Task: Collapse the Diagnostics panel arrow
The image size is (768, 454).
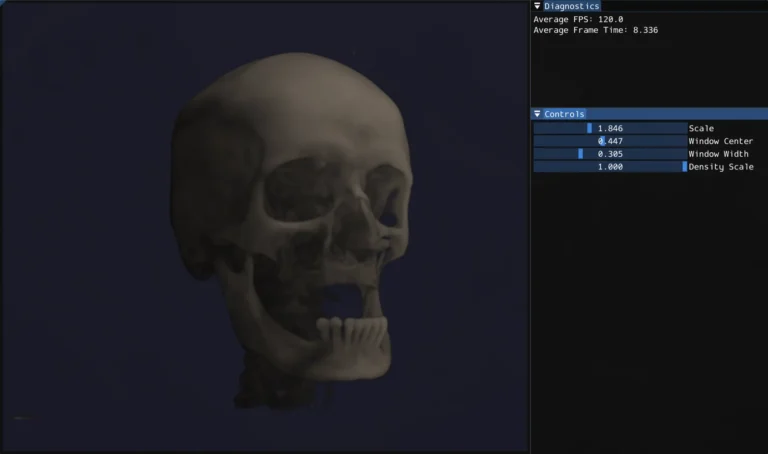Action: [x=537, y=6]
